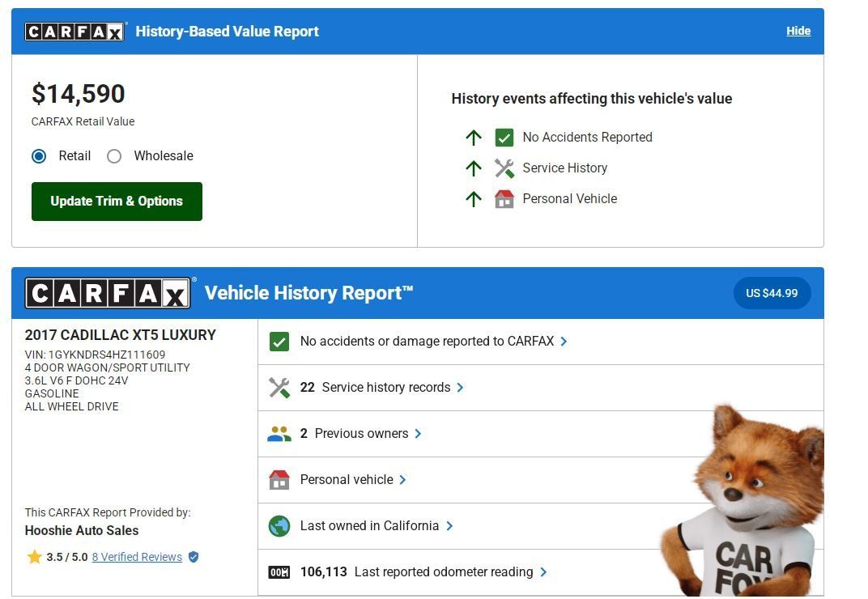
Task: Click the blue verified shield badge
Action: (194, 557)
